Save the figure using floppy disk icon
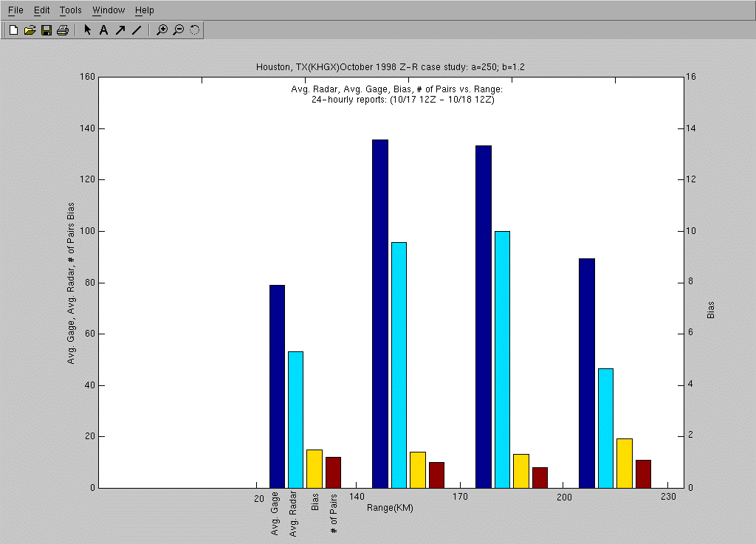 pos(47,30)
